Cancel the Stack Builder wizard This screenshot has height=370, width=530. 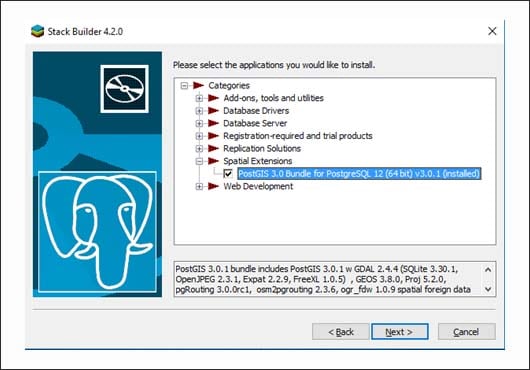467,332
